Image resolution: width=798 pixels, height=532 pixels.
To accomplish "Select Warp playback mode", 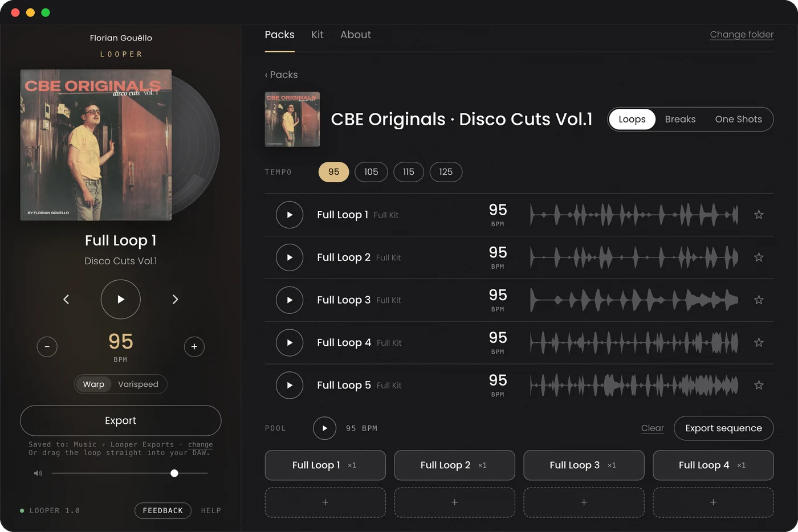I will pos(93,384).
